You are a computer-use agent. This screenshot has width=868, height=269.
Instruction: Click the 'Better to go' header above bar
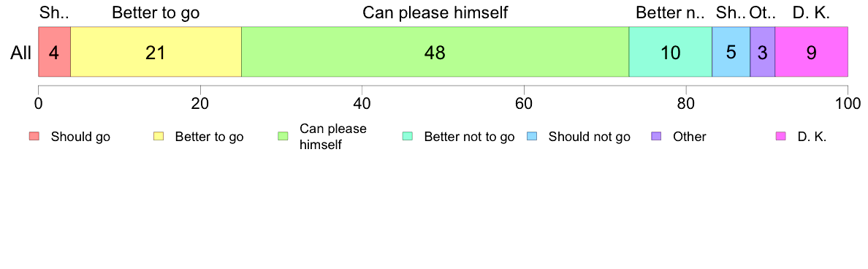156,12
